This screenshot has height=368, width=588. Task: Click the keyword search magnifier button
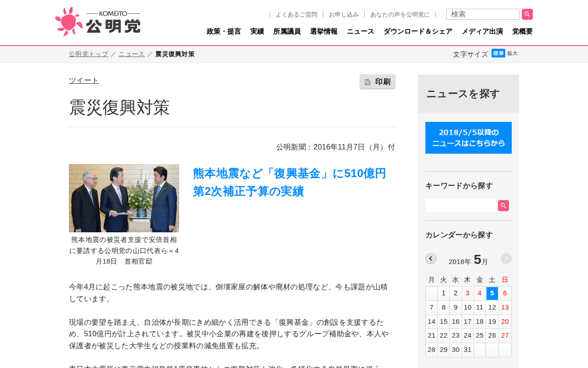(503, 206)
